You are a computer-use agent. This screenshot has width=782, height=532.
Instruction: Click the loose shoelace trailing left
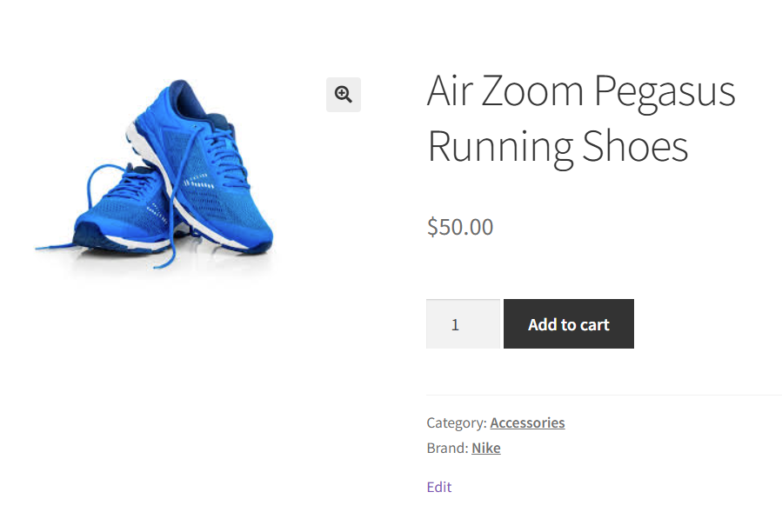(70, 247)
